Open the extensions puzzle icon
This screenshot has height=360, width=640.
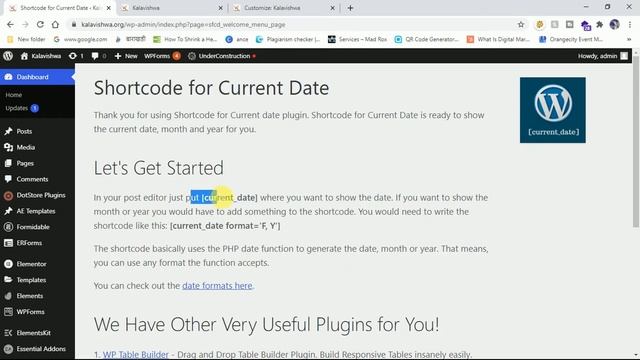tap(600, 24)
